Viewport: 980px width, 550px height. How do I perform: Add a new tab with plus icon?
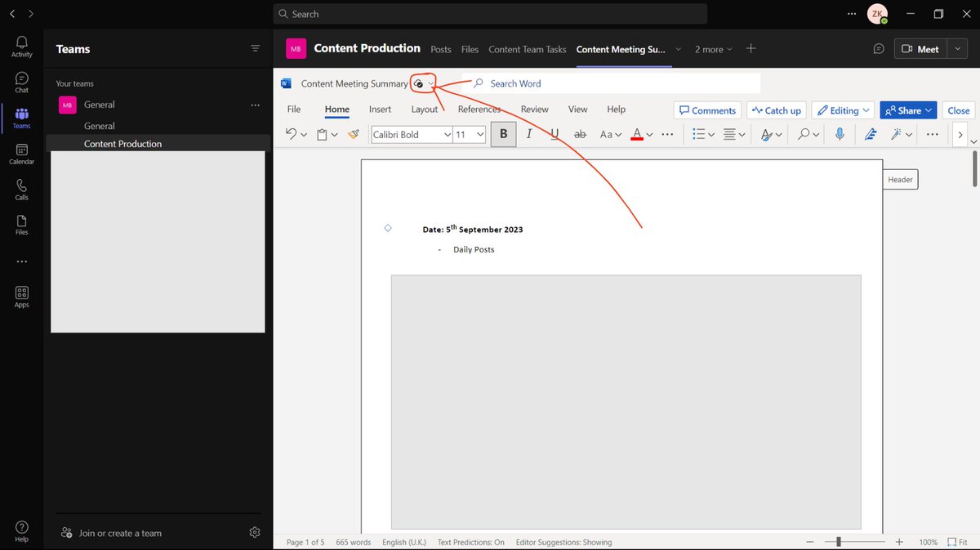(x=751, y=49)
